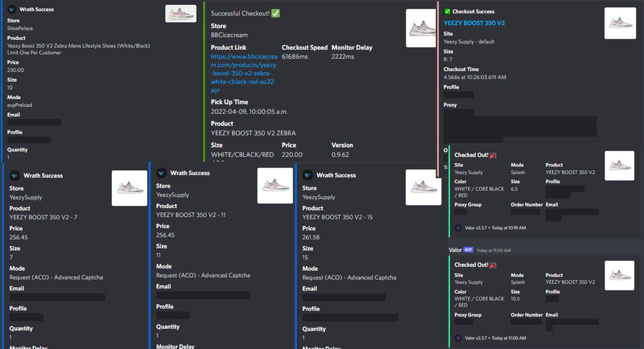The height and width of the screenshot is (349, 644).
Task: Open the shoe thumbnail on the Wrath size 15 card
Action: click(x=423, y=187)
